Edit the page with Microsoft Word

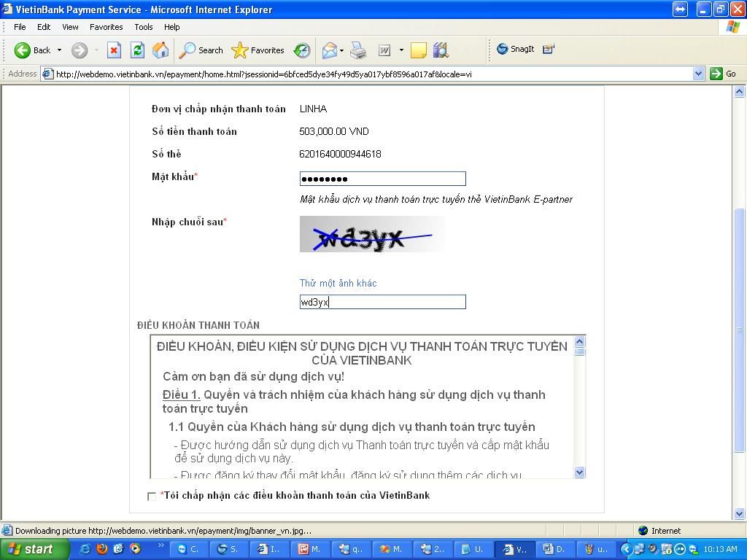click(384, 50)
